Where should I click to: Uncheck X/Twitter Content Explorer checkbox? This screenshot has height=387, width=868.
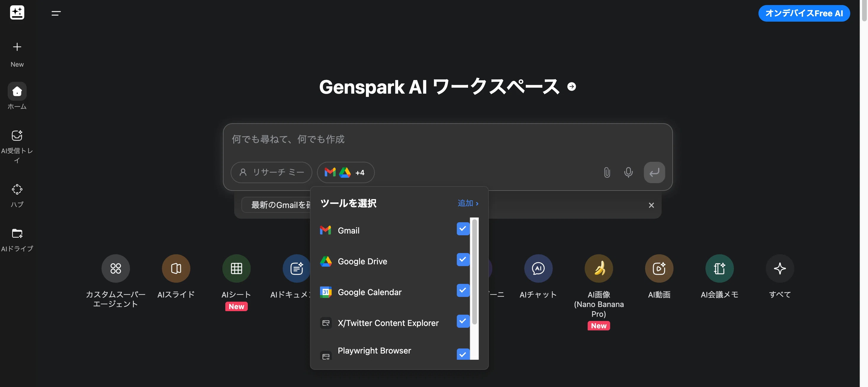(x=463, y=321)
